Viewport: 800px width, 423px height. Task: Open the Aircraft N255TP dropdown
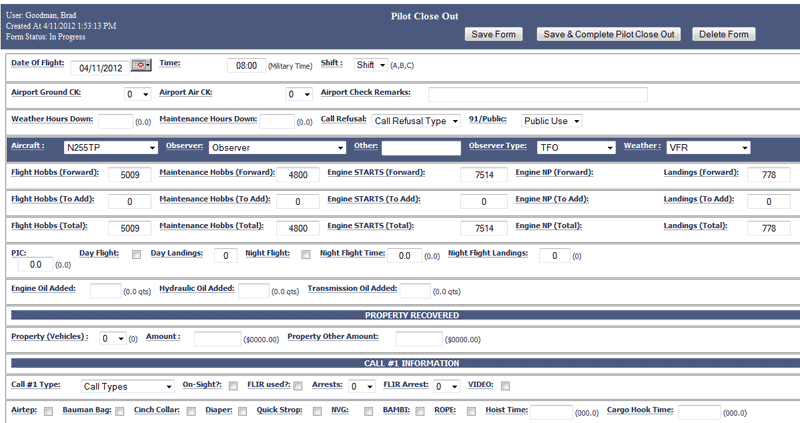tap(111, 147)
